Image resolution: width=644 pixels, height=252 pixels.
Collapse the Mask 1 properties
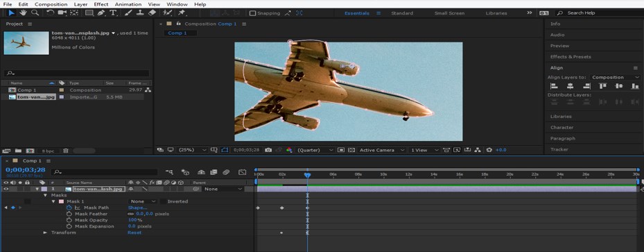click(x=53, y=201)
